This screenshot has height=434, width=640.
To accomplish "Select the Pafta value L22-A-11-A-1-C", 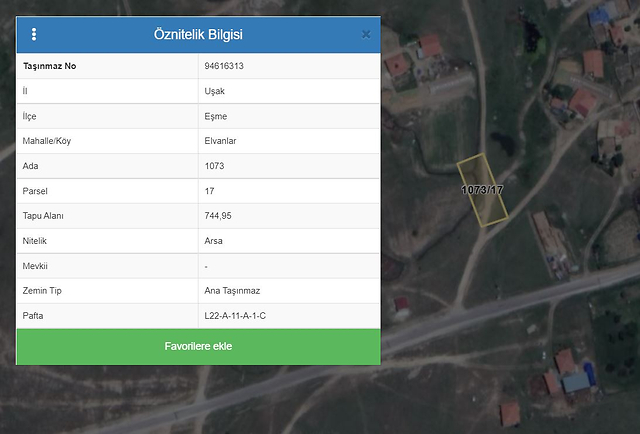I will coord(235,316).
